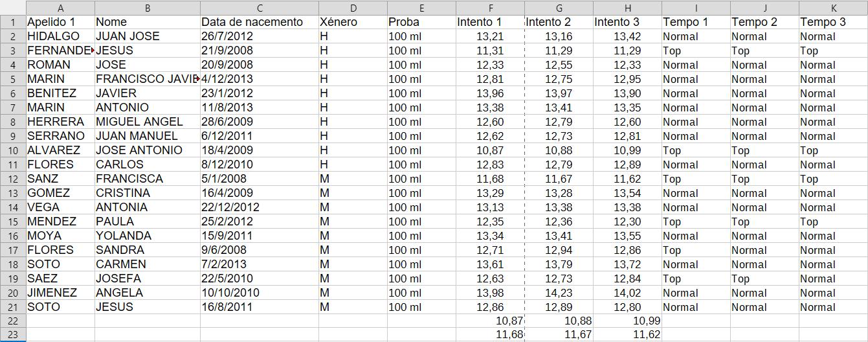Select the Xénero cell for SANZ FRANCISCA
The image size is (868, 342).
coord(353,179)
